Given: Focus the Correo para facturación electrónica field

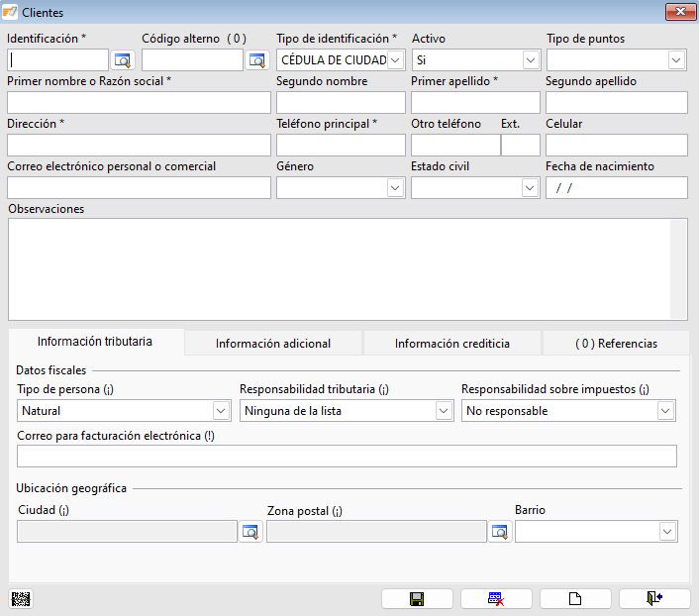Looking at the screenshot, I should [x=347, y=456].
